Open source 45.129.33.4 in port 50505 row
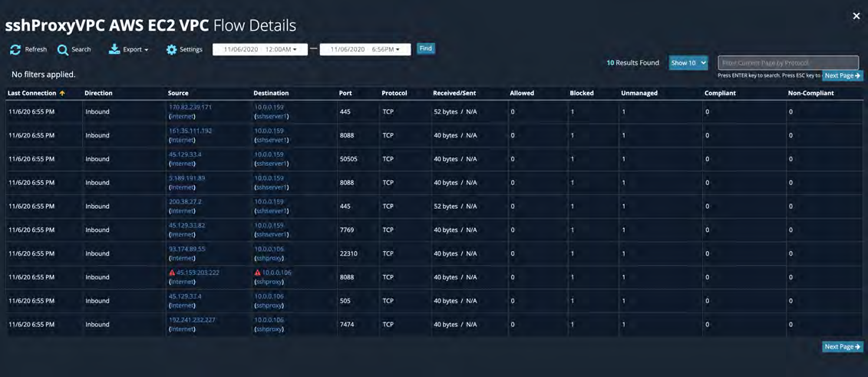Image resolution: width=868 pixels, height=377 pixels. pyautogui.click(x=185, y=154)
